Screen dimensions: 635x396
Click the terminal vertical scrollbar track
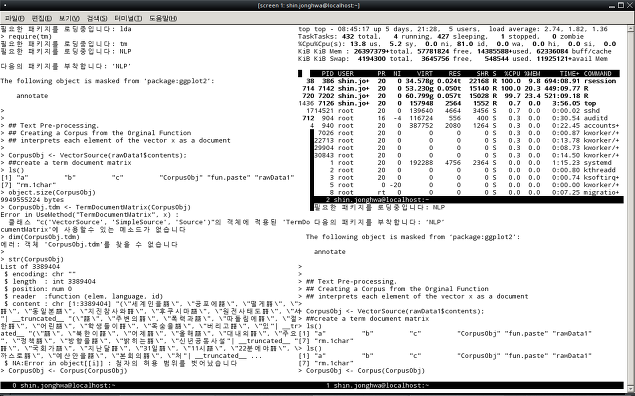[631, 207]
